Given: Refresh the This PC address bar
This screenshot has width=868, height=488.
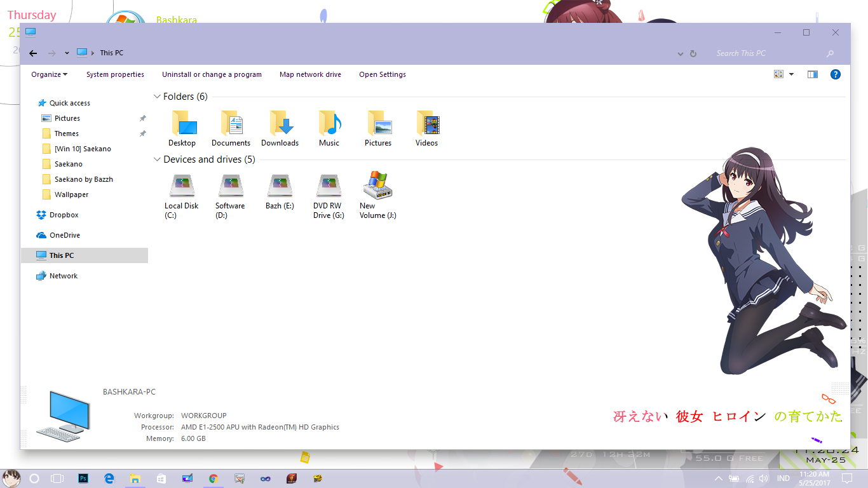Looking at the screenshot, I should click(693, 54).
